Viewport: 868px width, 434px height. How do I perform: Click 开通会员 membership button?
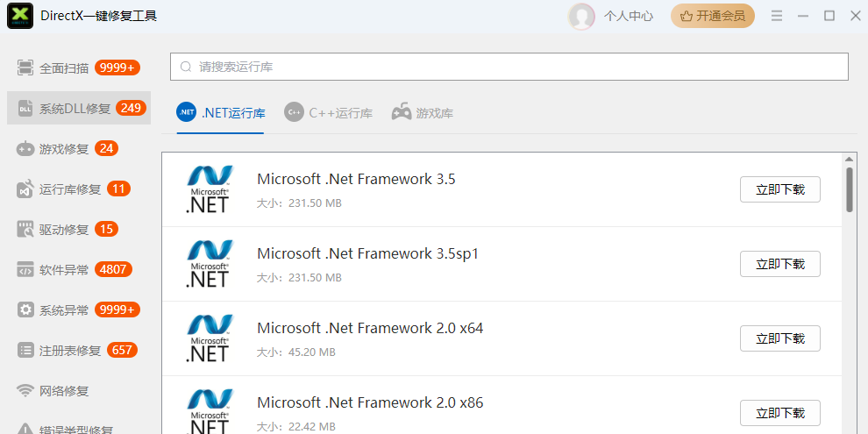(x=713, y=16)
